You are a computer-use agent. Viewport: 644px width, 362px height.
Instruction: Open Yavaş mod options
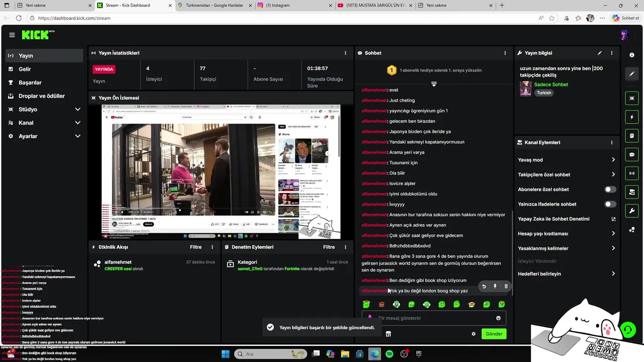(x=567, y=160)
